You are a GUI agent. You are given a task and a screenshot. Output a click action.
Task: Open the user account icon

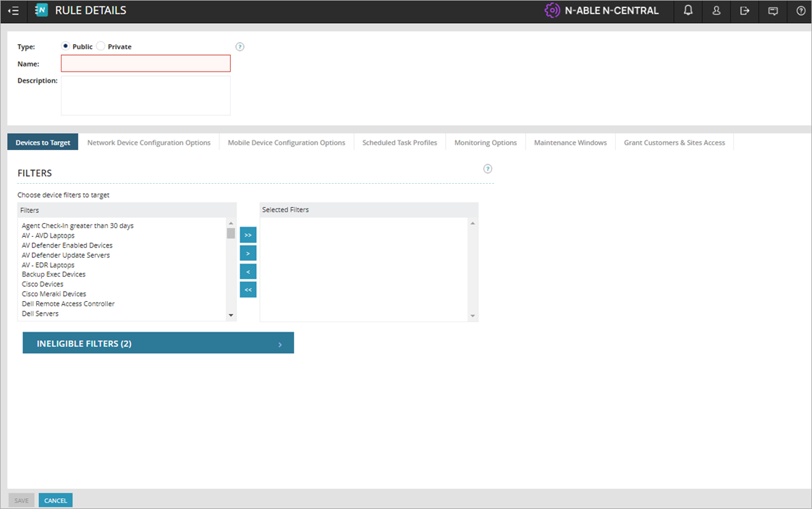point(716,11)
